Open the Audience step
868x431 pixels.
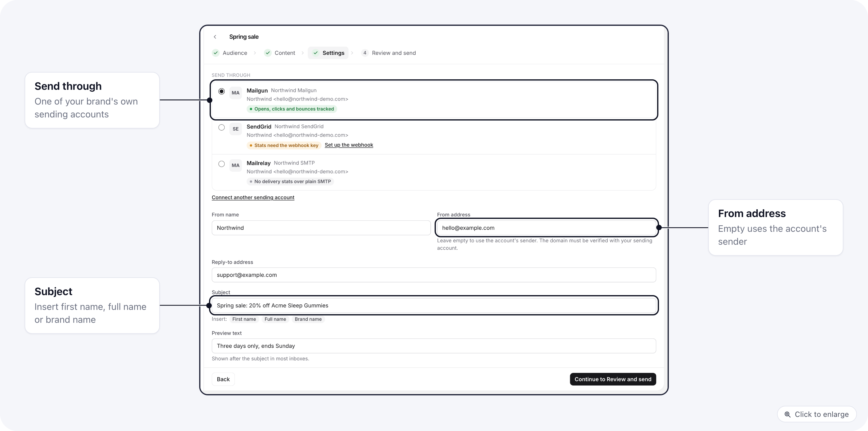(230, 53)
